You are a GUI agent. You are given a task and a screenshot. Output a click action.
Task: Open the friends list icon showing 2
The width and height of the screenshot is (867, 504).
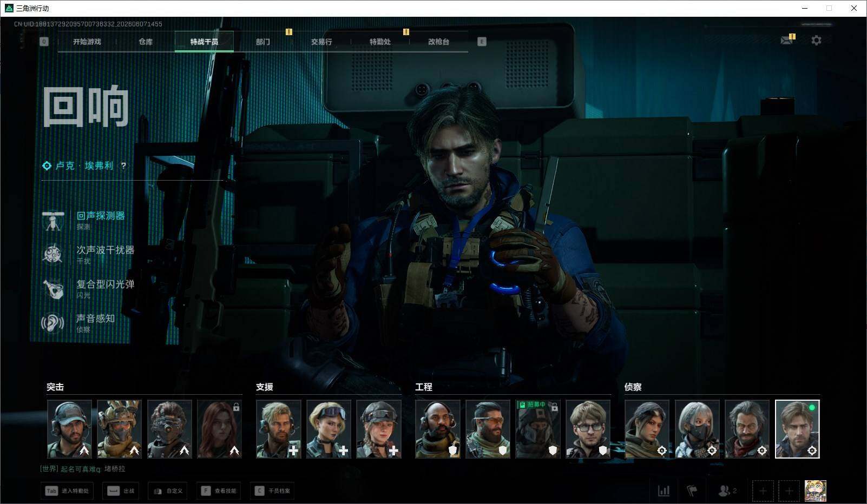point(727,491)
